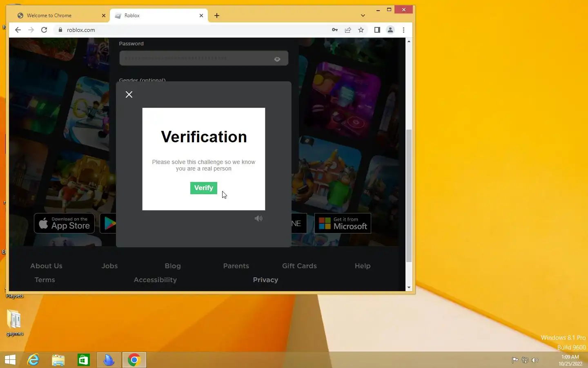Expand the tab search chevron
This screenshot has height=368, width=588.
(x=363, y=16)
